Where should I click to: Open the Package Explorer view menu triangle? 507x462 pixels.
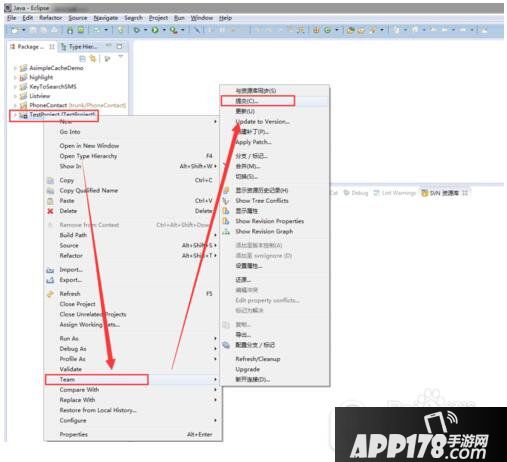[120, 56]
